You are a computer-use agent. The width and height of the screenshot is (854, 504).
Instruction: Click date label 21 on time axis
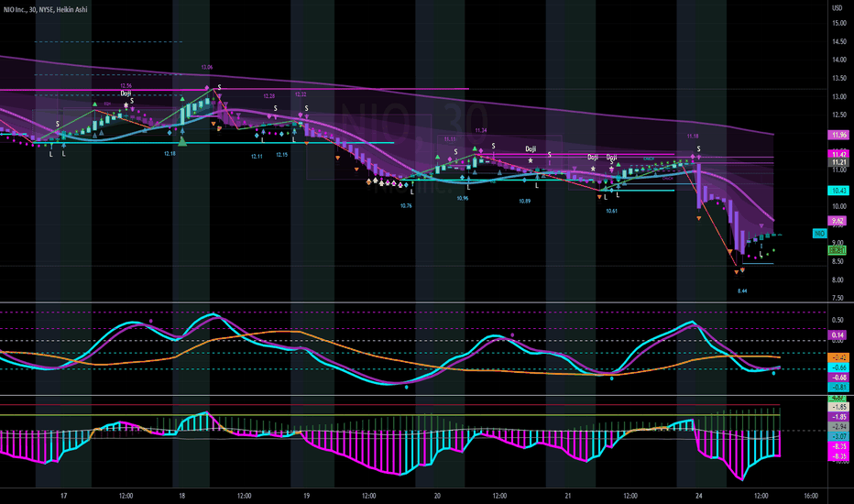tap(568, 496)
